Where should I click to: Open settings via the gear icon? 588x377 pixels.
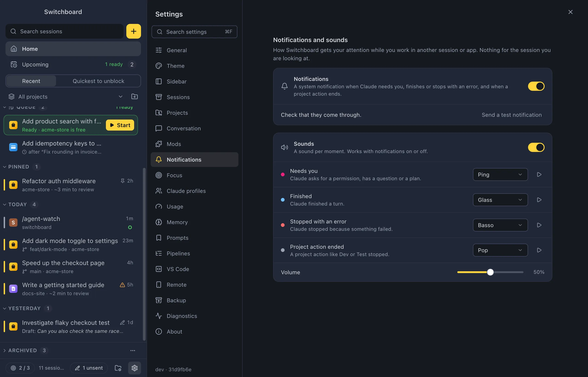point(135,368)
